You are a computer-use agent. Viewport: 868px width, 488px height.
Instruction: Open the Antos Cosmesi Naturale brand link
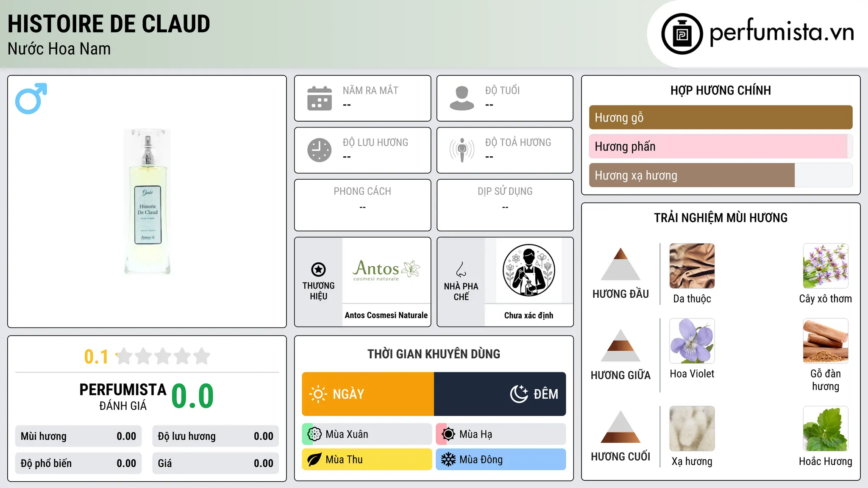386,315
